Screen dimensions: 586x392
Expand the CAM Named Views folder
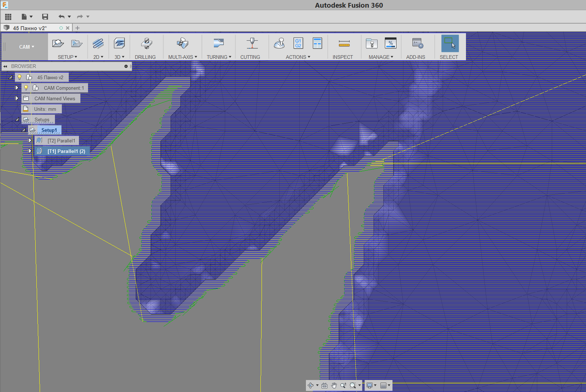(x=17, y=98)
